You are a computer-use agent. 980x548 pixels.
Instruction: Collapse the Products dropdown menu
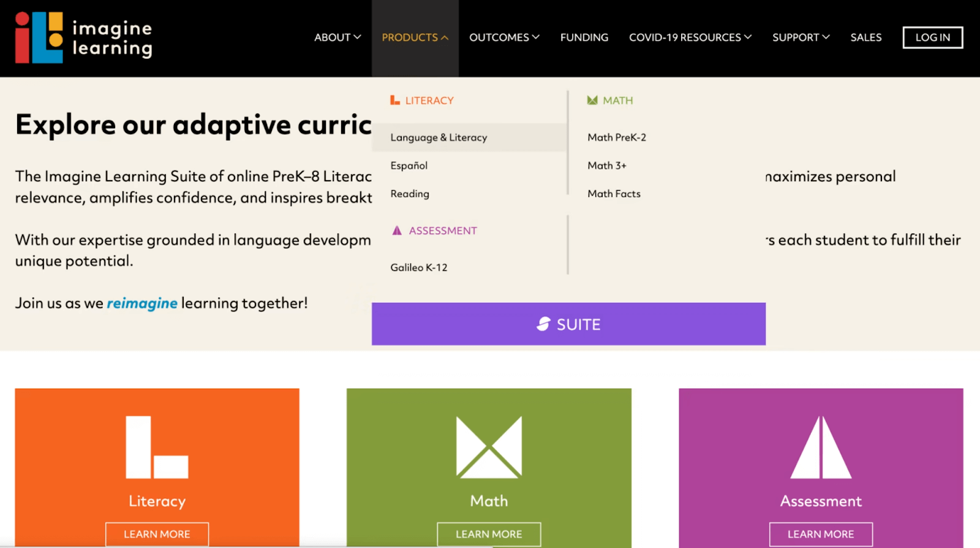(415, 37)
